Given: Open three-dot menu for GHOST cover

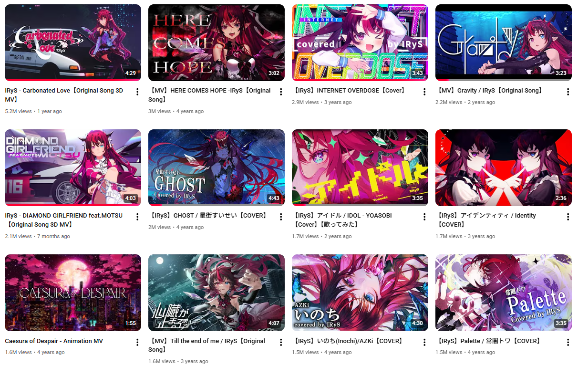Looking at the screenshot, I should [281, 217].
